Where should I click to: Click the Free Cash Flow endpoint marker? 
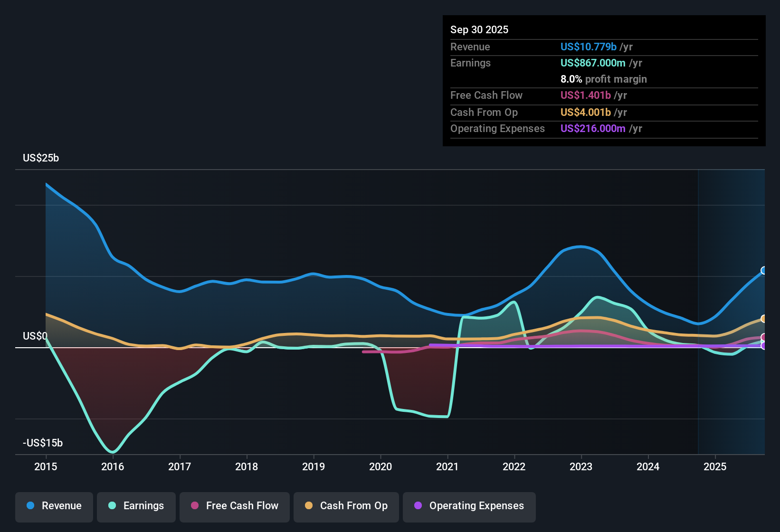764,337
